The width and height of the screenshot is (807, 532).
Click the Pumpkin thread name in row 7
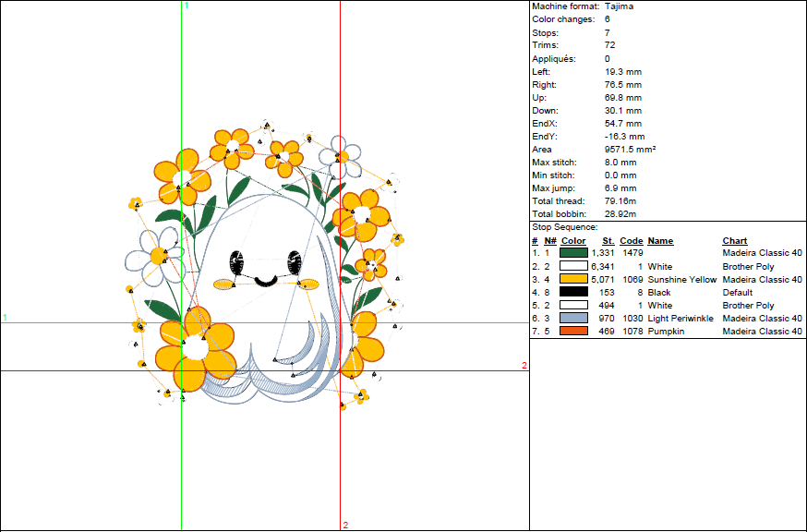(x=665, y=331)
